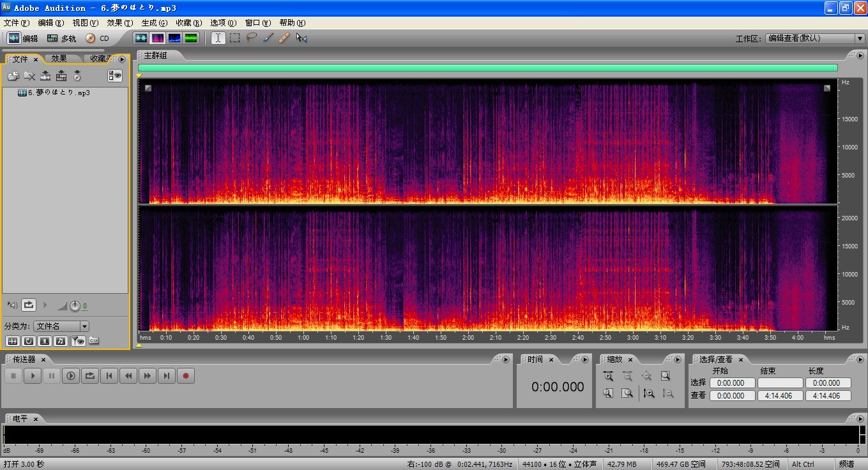
Task: Open the Files panel options arrow
Action: click(123, 59)
